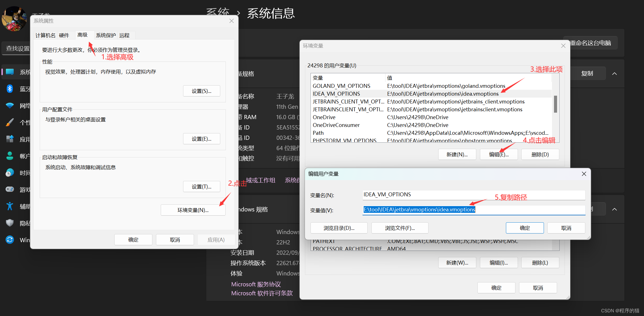Select the 系统 monitor icon in sidebar
644x316 pixels.
10,72
